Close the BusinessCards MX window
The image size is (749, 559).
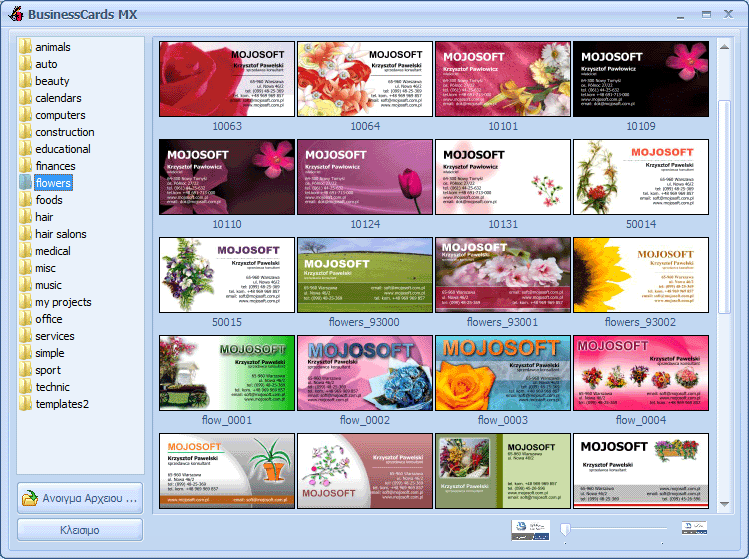pos(728,14)
